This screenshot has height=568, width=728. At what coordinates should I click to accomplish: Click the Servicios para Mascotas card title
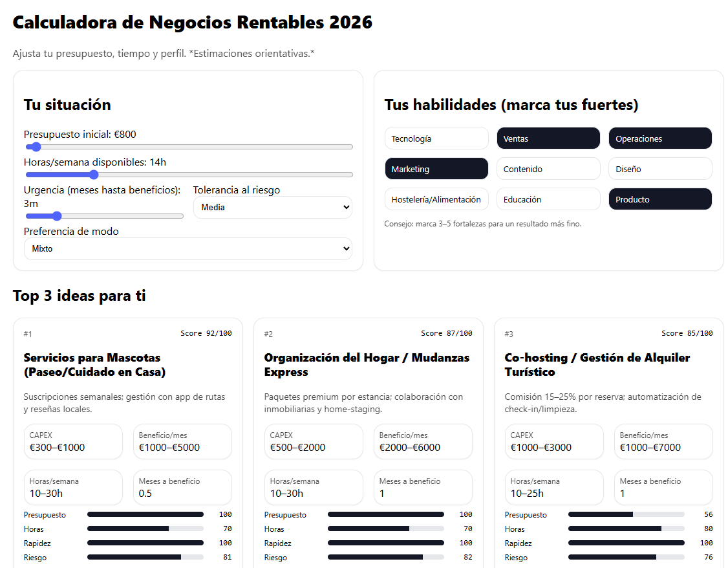tap(94, 365)
